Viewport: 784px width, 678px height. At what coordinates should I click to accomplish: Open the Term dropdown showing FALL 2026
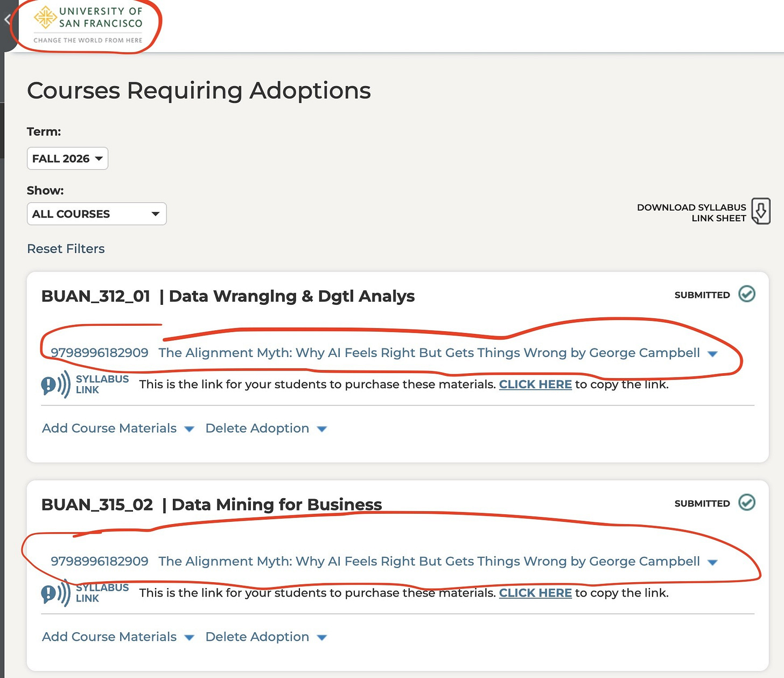coord(67,158)
